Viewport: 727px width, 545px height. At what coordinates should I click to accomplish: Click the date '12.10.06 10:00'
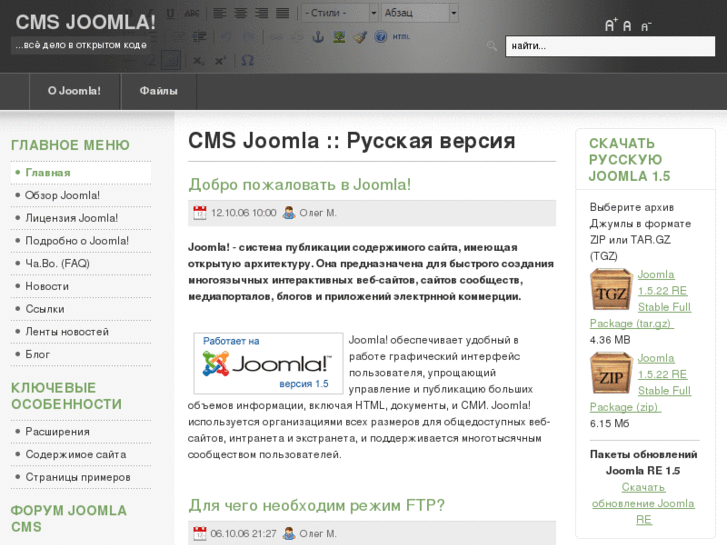[243, 213]
